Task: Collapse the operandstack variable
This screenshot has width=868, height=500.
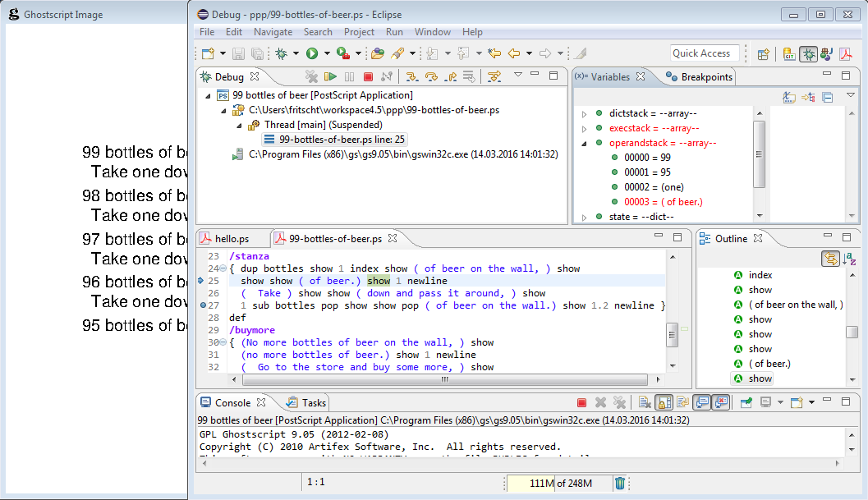Action: (x=584, y=144)
